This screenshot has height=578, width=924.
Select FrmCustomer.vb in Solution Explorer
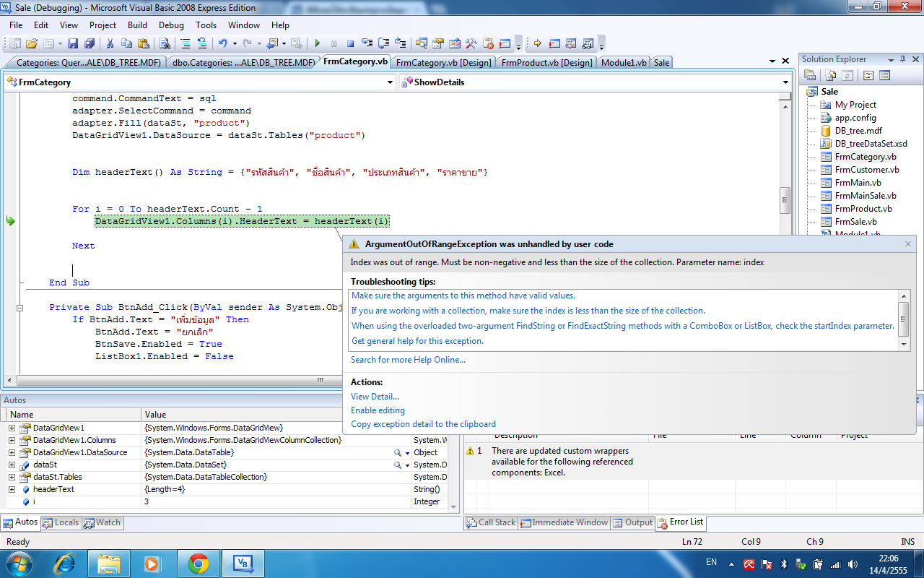tap(867, 170)
